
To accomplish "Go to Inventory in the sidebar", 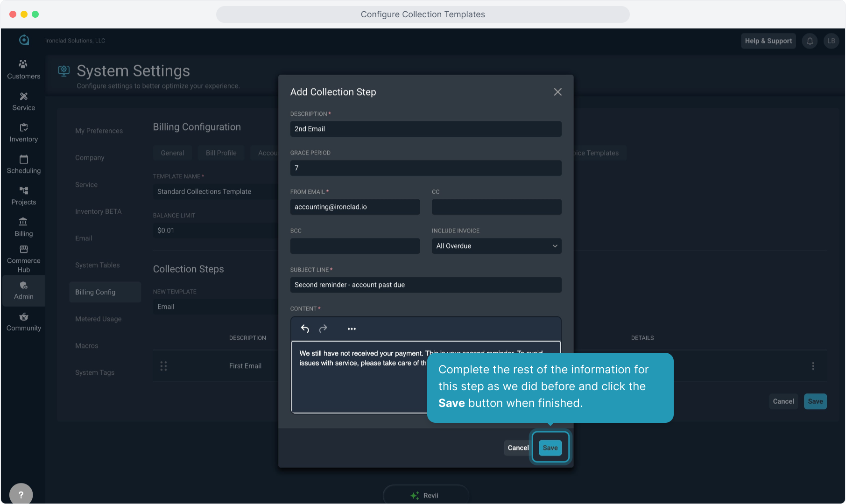I will pyautogui.click(x=23, y=133).
